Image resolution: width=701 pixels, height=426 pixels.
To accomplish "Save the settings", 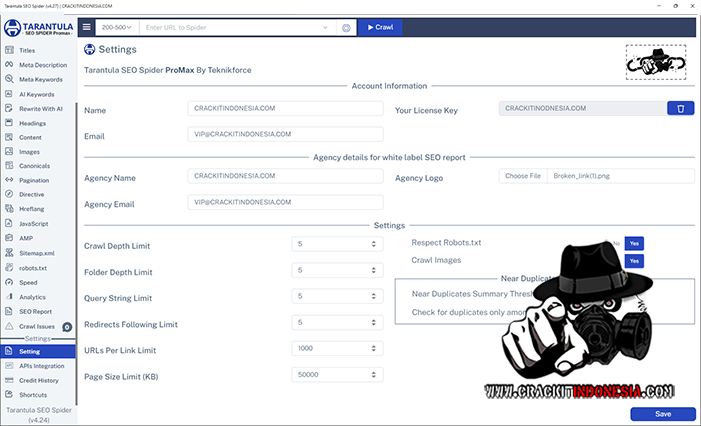I will pyautogui.click(x=662, y=414).
